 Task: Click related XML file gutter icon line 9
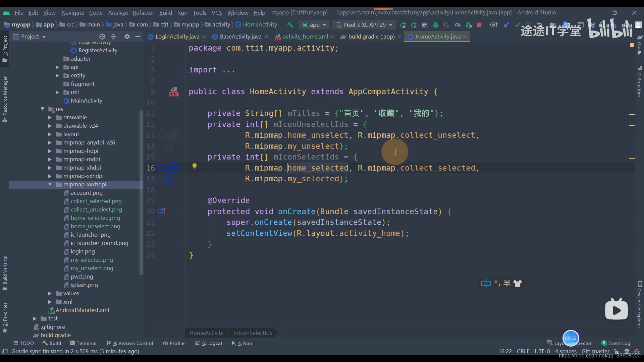click(x=174, y=92)
